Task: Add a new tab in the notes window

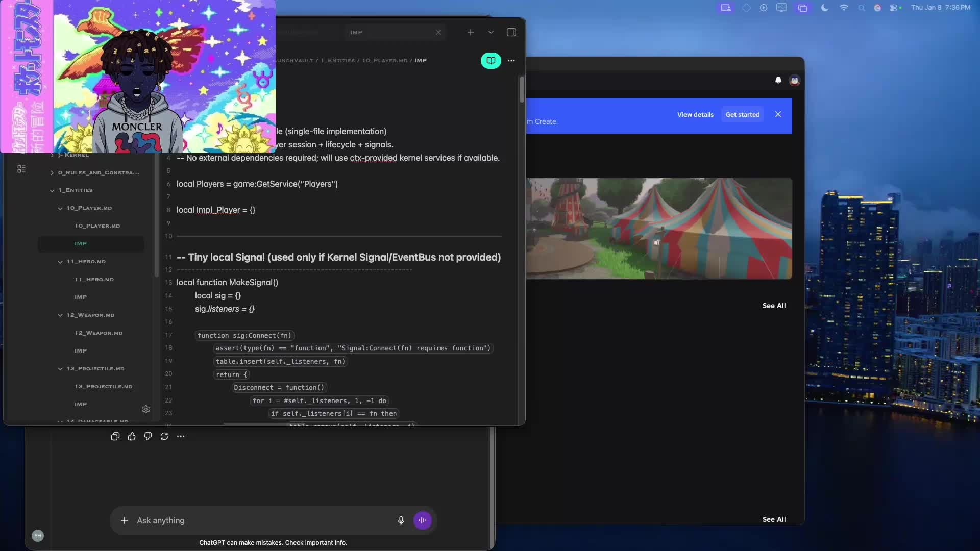Action: [470, 32]
